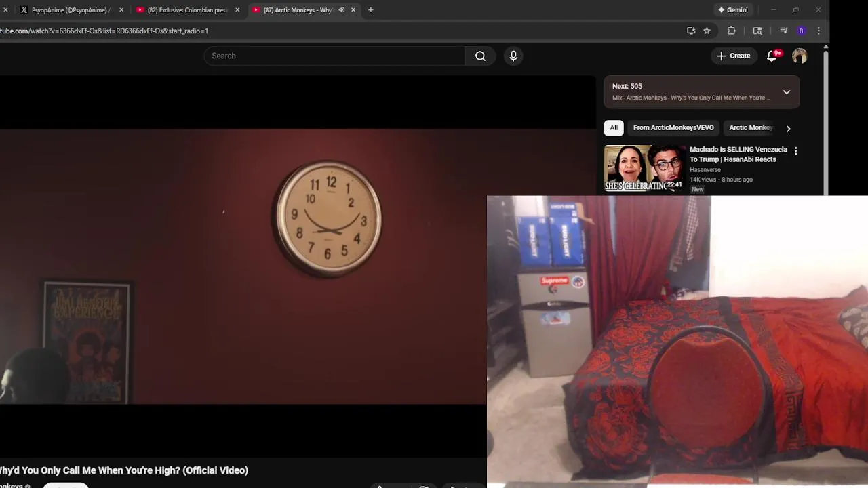Open the YouTube account avatar menu
The image size is (868, 488).
[800, 56]
